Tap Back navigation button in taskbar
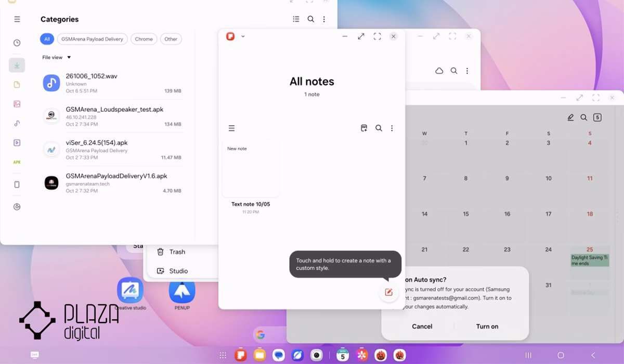Image resolution: width=624 pixels, height=364 pixels. pyautogui.click(x=593, y=355)
